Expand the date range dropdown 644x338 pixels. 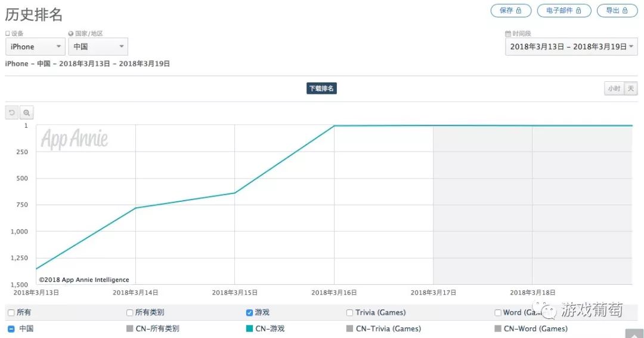(x=571, y=47)
